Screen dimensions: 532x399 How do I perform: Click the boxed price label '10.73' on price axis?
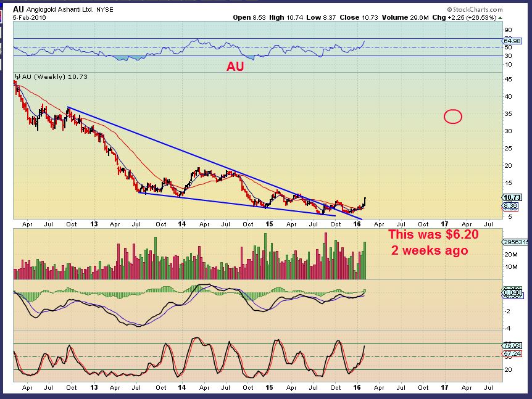[512, 197]
